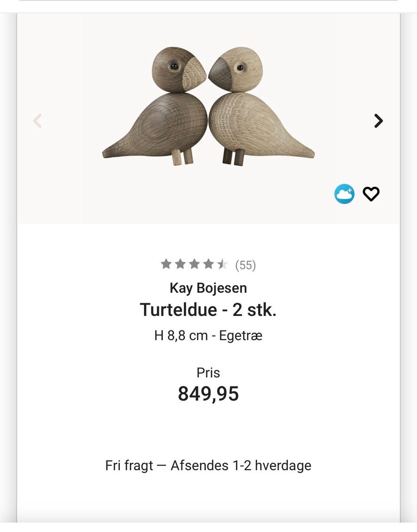The width and height of the screenshot is (417, 532).
Task: Open the (55) reviews count
Action: coord(245,265)
